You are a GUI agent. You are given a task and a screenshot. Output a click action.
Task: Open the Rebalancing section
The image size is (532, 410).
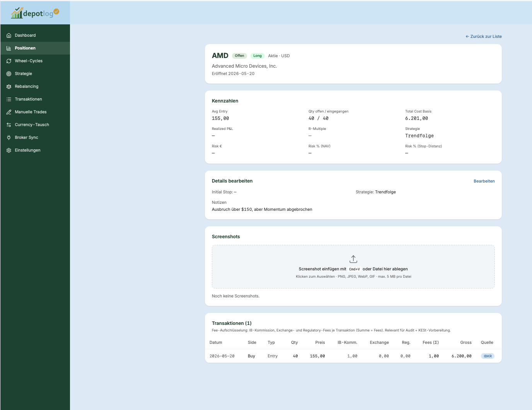click(35, 87)
